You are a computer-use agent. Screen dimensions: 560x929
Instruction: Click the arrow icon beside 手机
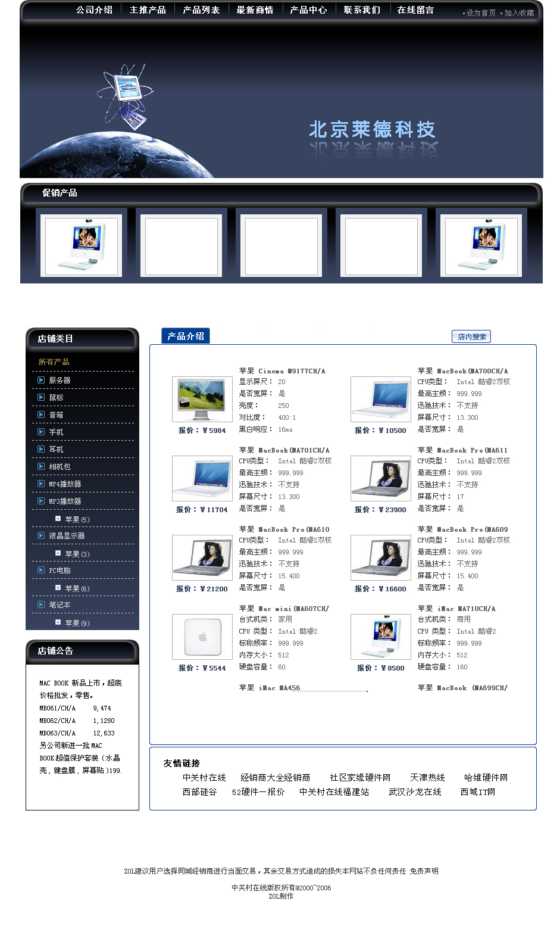(41, 432)
